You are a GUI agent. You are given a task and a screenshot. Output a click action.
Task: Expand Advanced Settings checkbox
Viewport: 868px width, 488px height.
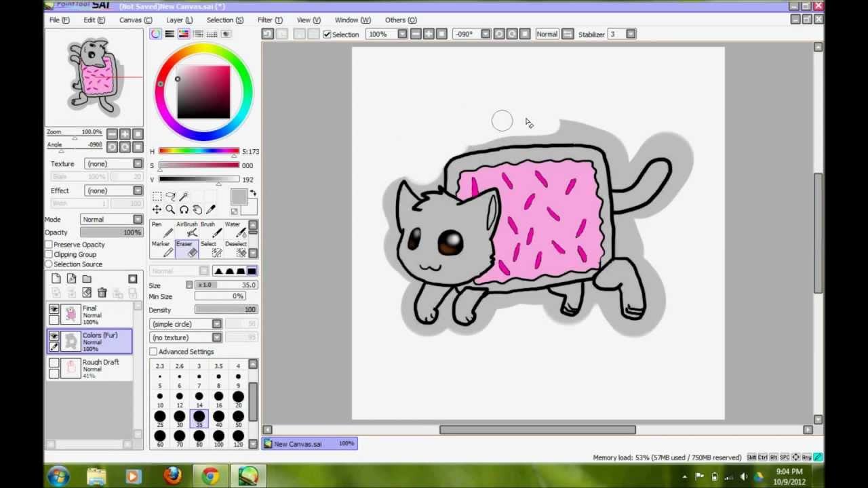(x=153, y=352)
